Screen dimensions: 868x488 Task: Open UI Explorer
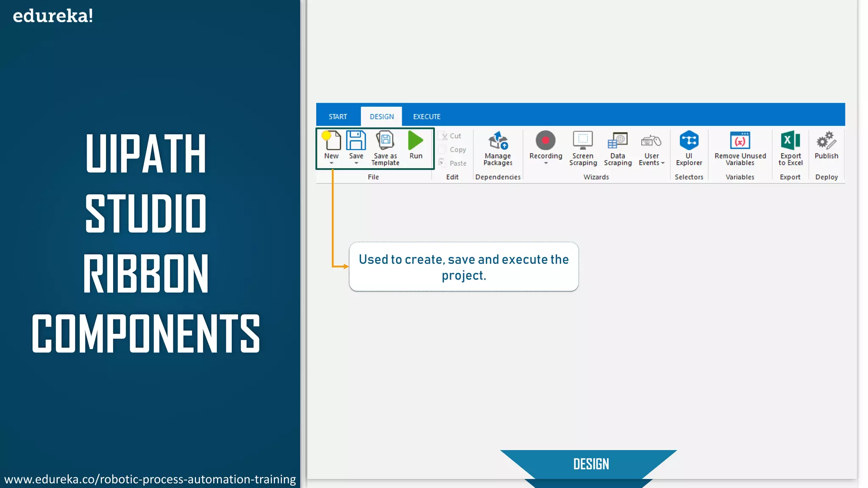689,140
